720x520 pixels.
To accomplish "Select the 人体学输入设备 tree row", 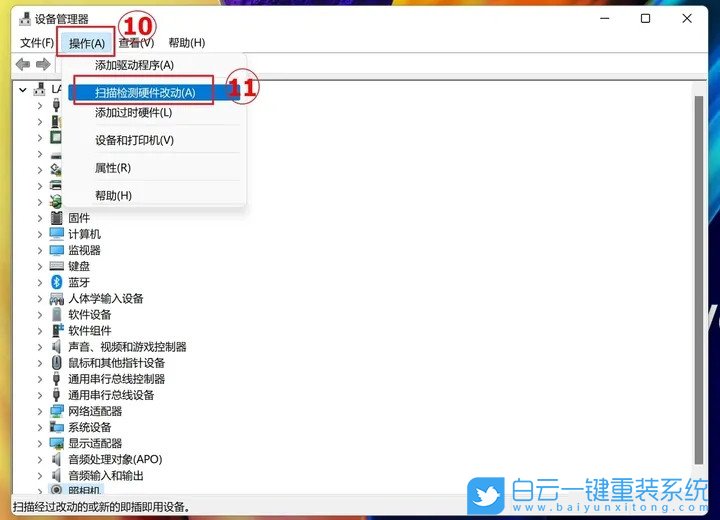I will click(x=106, y=299).
